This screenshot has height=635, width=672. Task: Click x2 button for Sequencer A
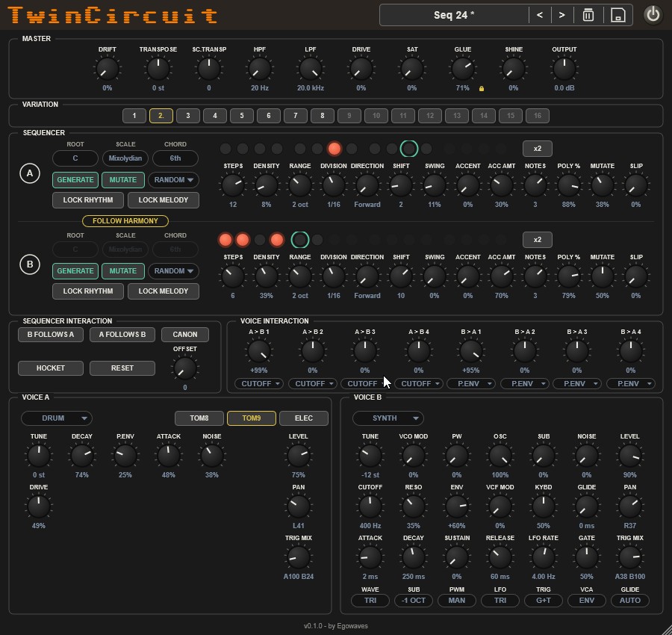pyautogui.click(x=538, y=149)
